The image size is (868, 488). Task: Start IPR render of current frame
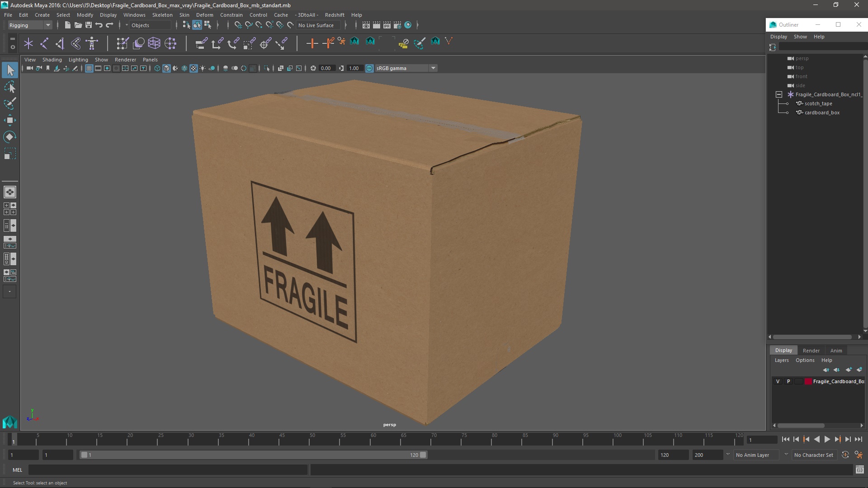coord(387,25)
